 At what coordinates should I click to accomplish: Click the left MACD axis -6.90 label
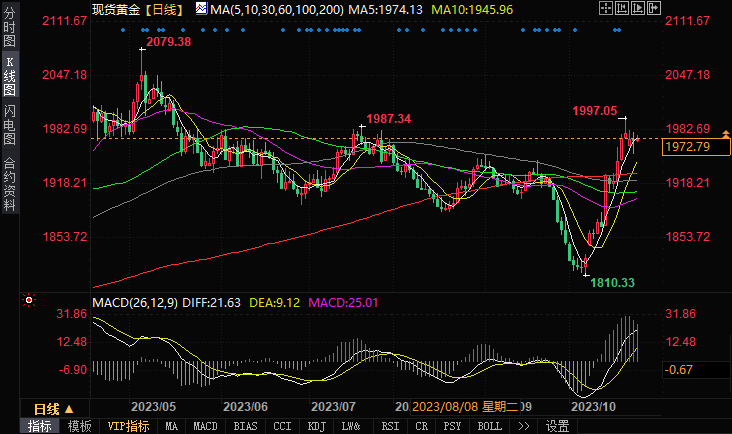click(x=73, y=370)
